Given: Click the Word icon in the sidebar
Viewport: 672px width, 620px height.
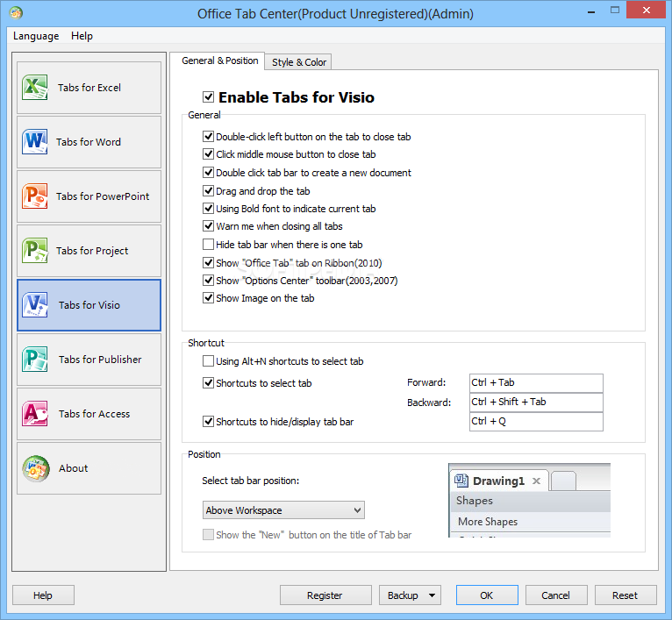Looking at the screenshot, I should click(35, 141).
